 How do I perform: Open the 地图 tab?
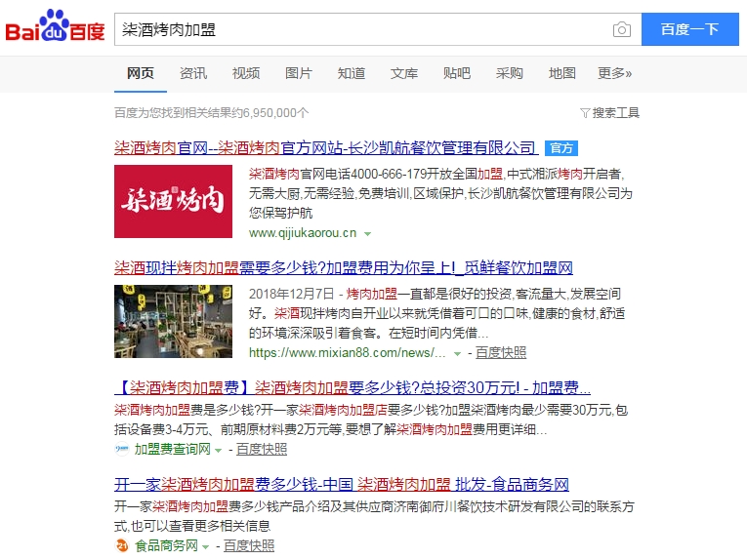pos(562,73)
